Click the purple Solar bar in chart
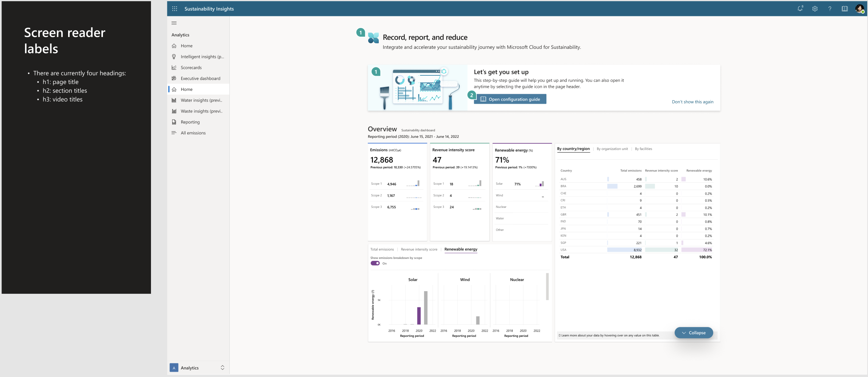The height and width of the screenshot is (377, 868). [x=419, y=316]
